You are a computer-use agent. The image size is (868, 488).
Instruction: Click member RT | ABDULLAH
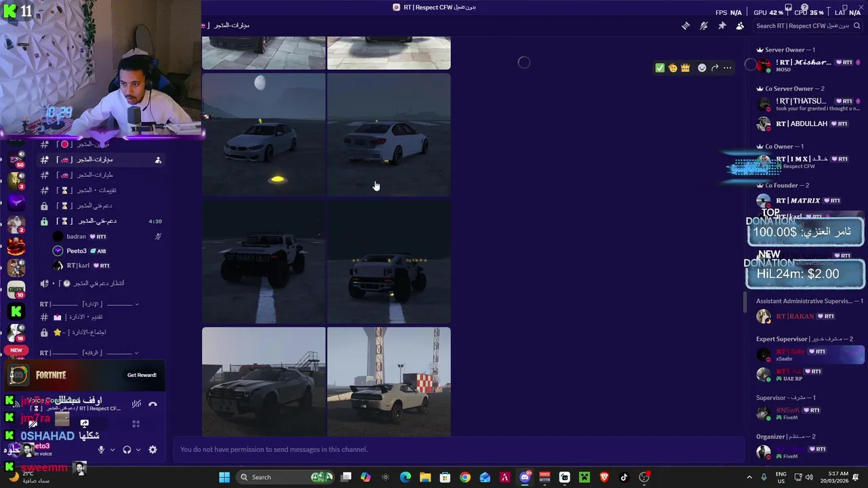click(x=808, y=124)
